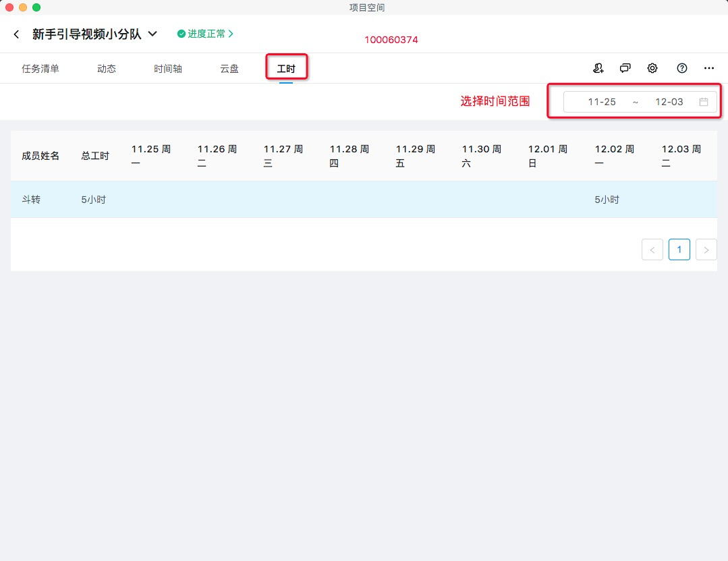Go back using the left arrow
The width and height of the screenshot is (728, 561).
16,34
